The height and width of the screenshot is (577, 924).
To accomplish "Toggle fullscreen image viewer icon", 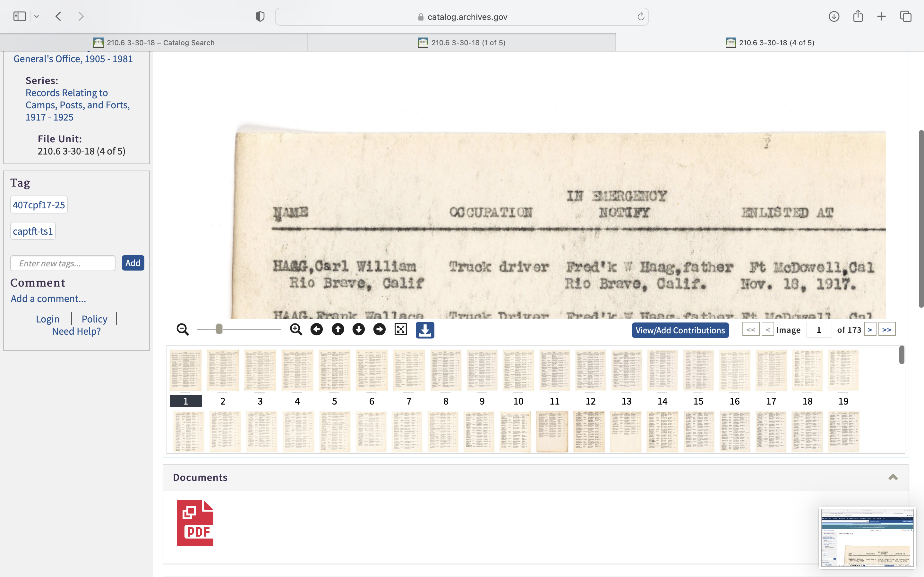I will [x=400, y=329].
